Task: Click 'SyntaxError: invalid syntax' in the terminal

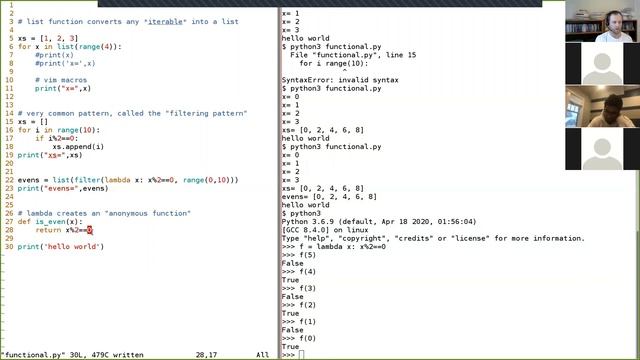Action: [x=340, y=80]
